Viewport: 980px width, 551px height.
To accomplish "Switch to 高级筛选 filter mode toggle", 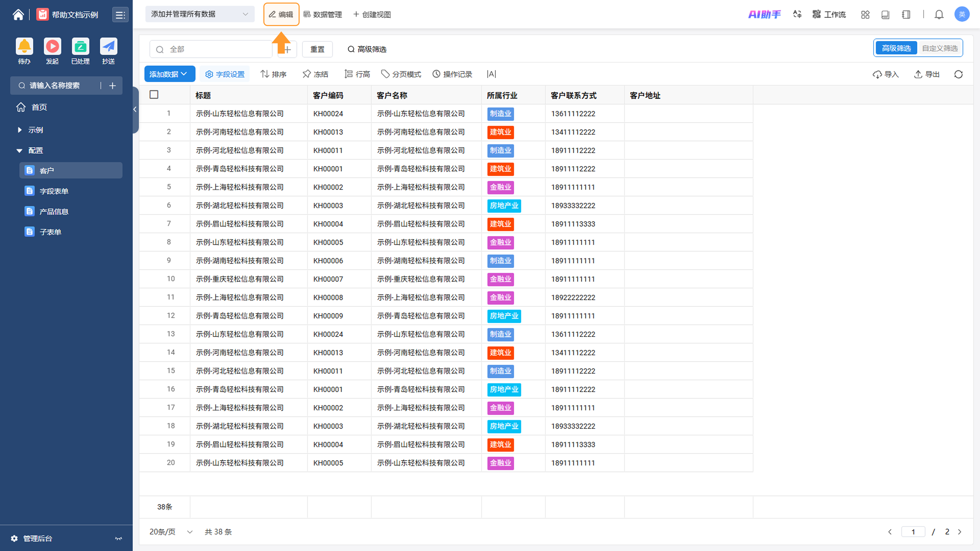I will coord(896,48).
